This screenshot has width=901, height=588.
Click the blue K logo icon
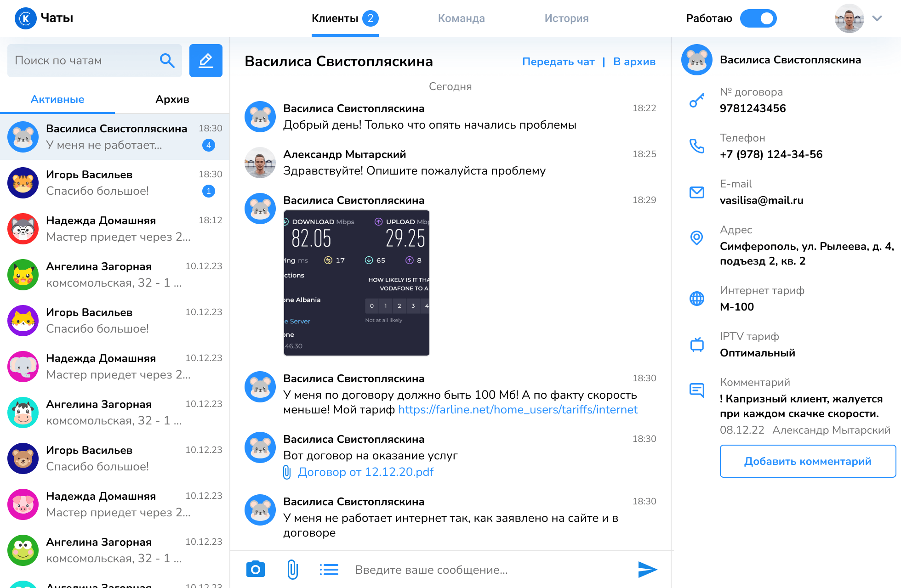click(26, 18)
